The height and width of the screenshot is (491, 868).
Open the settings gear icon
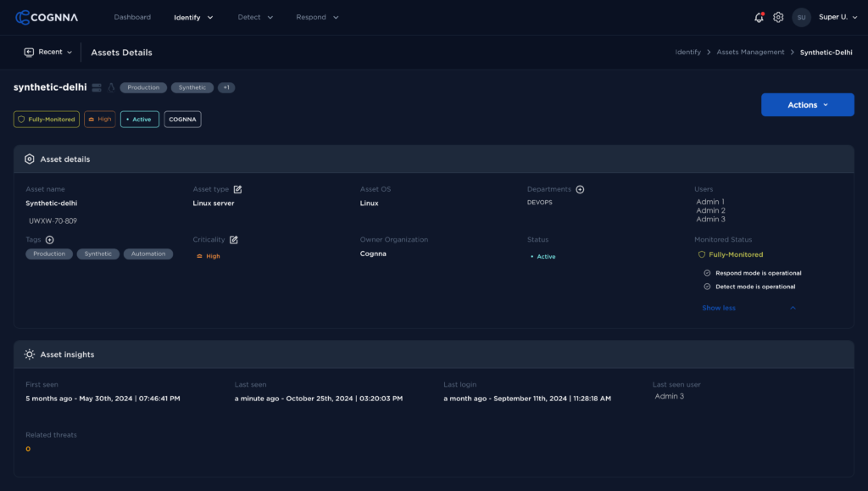(x=778, y=18)
